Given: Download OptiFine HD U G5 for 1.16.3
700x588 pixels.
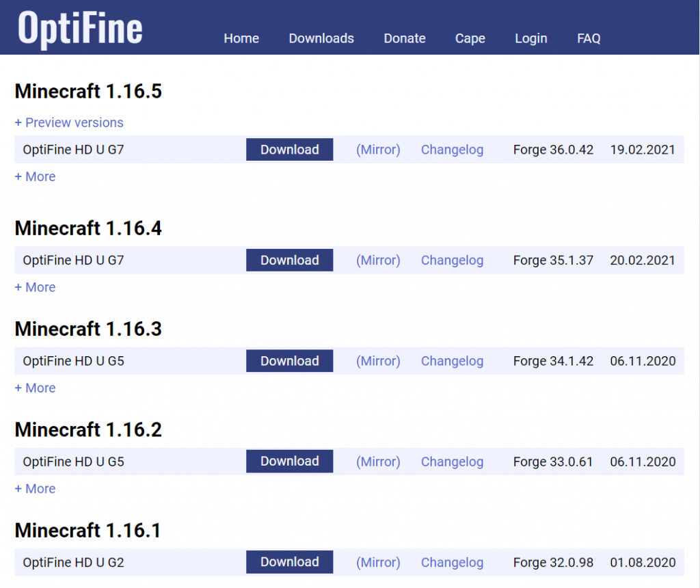Looking at the screenshot, I should 290,361.
